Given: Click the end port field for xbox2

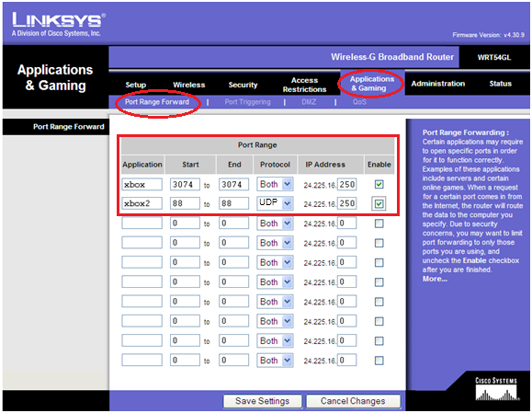Looking at the screenshot, I should [x=233, y=203].
